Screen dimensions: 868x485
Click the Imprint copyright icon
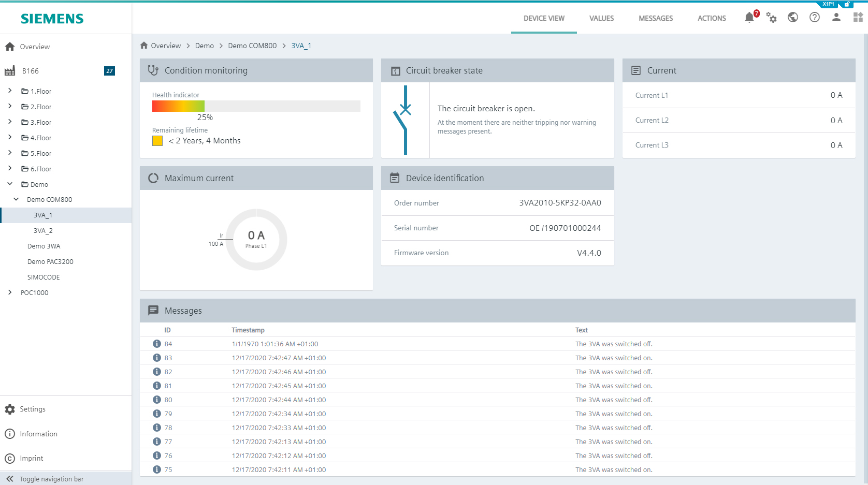(10, 459)
